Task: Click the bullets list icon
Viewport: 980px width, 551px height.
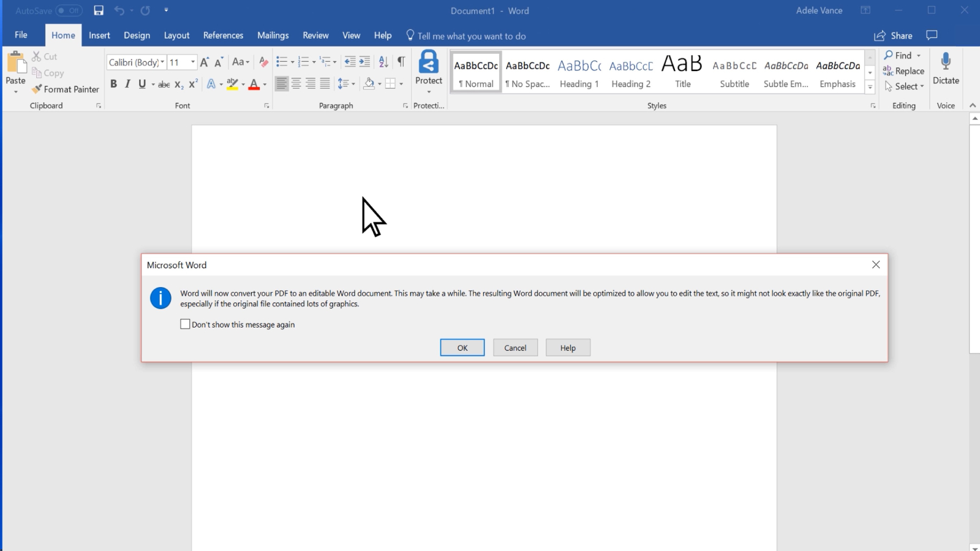Action: tap(281, 61)
